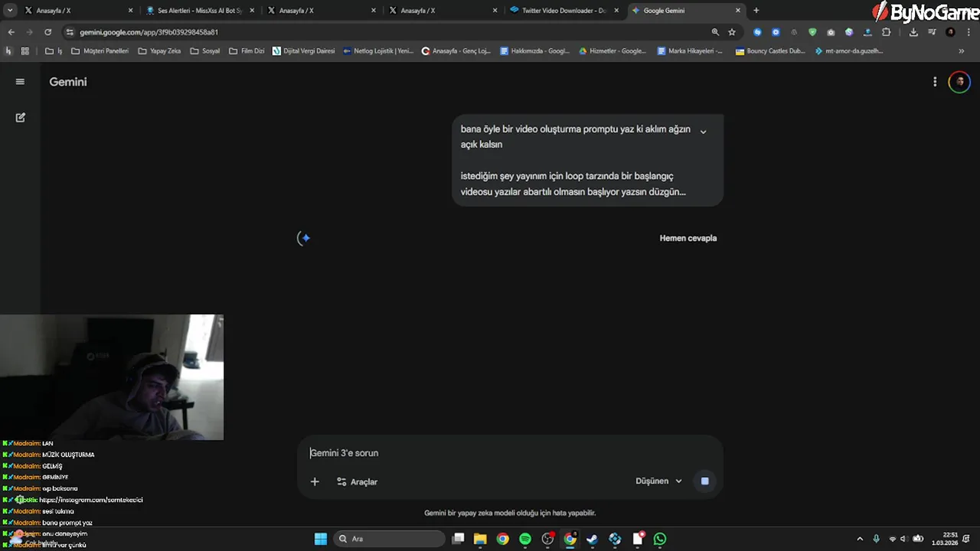Go back in browser history
980x551 pixels.
coord(11,32)
